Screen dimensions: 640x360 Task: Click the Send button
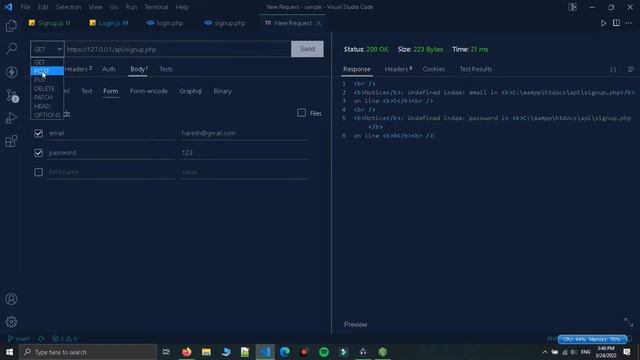307,49
